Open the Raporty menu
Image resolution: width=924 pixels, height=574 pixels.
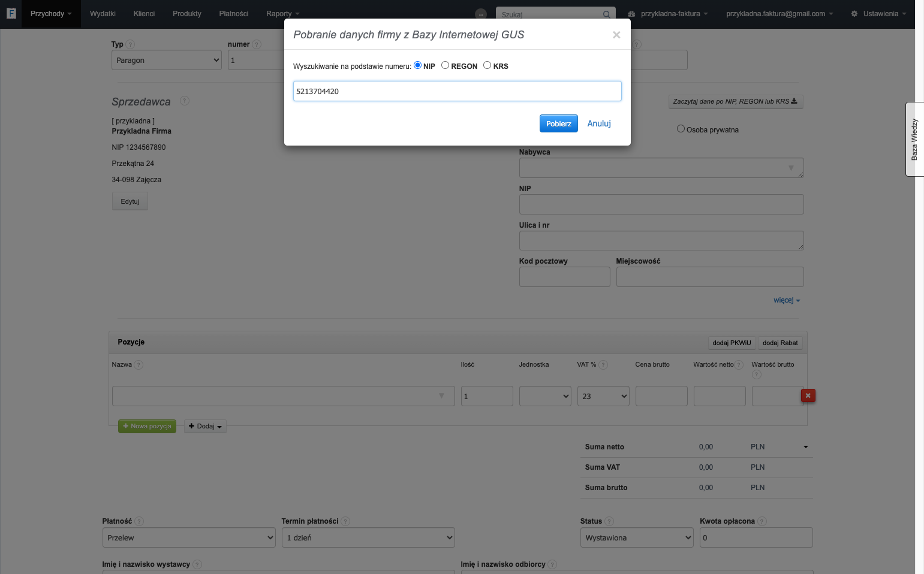point(282,14)
